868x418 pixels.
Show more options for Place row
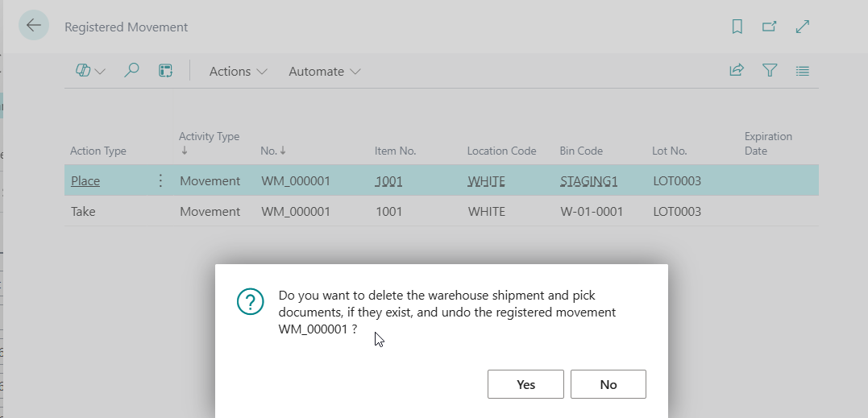[160, 181]
